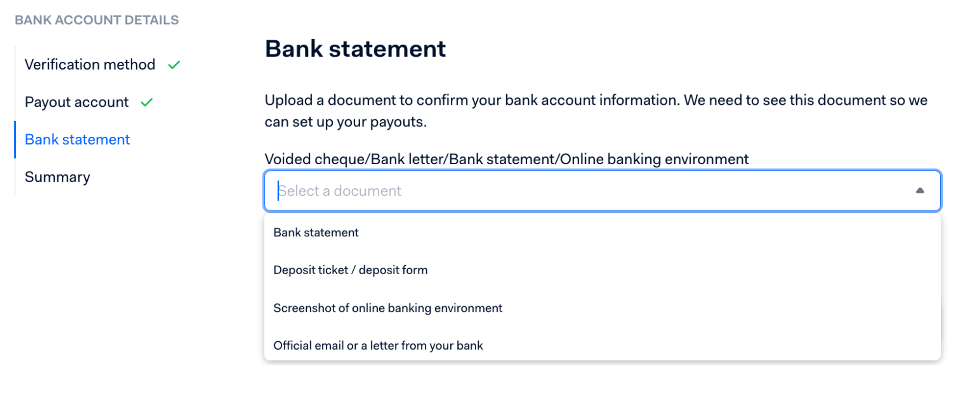The height and width of the screenshot is (405, 980).
Task: Click the text cursor in the document field
Action: coord(278,191)
